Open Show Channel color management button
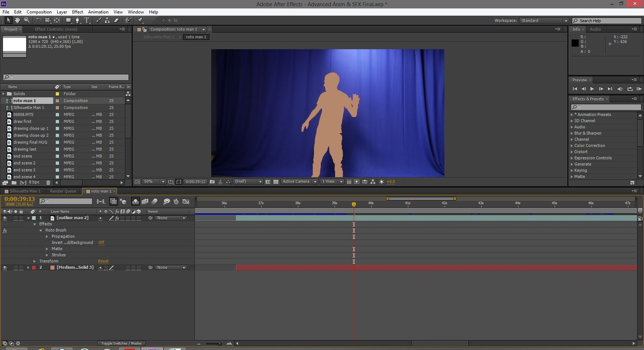The width and height of the screenshot is (644, 350). [x=229, y=182]
